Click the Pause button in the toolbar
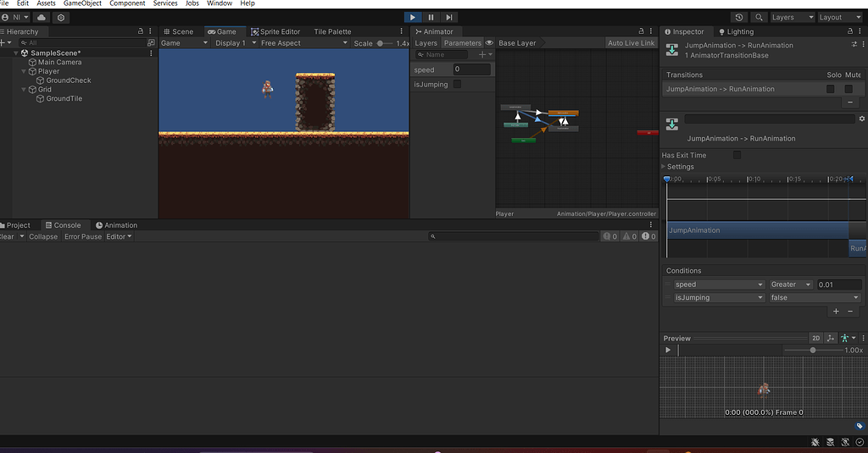The height and width of the screenshot is (453, 868). [x=431, y=17]
